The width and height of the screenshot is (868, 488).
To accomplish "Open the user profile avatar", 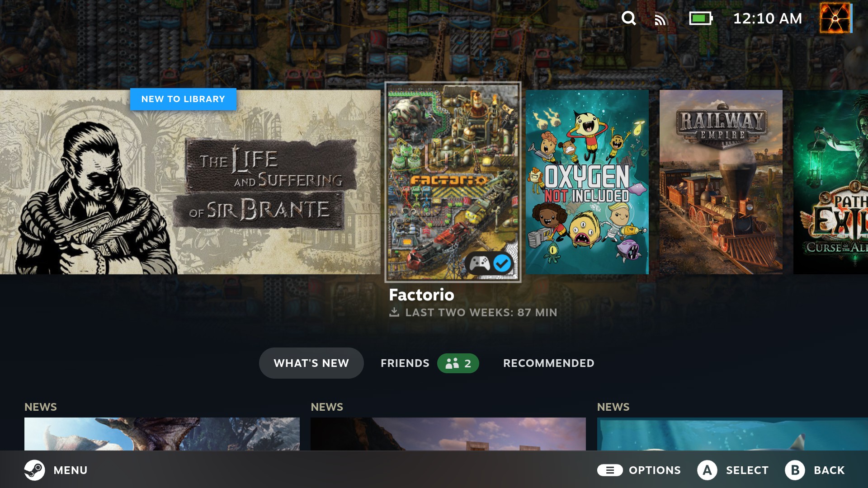I will (x=835, y=18).
